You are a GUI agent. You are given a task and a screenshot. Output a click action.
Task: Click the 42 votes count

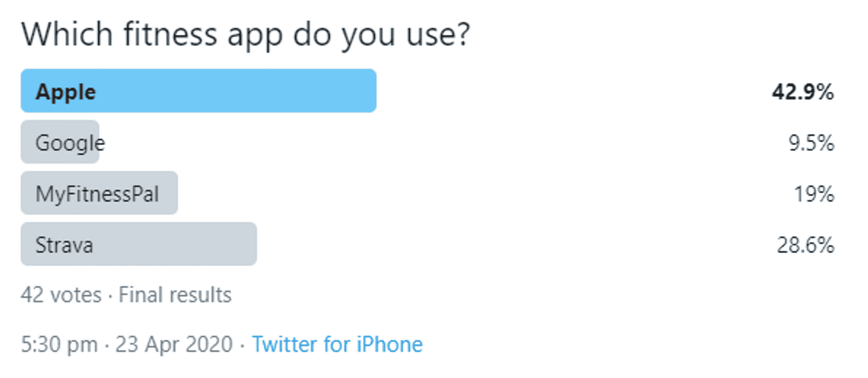[61, 295]
